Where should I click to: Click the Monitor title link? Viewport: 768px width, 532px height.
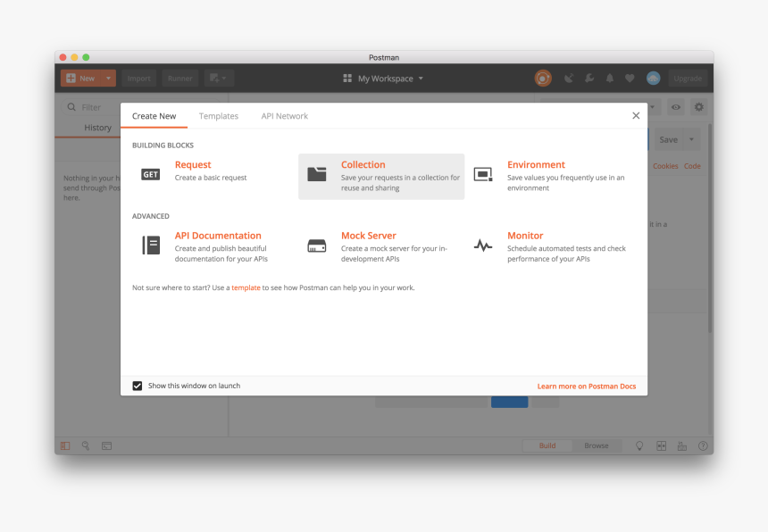[525, 236]
